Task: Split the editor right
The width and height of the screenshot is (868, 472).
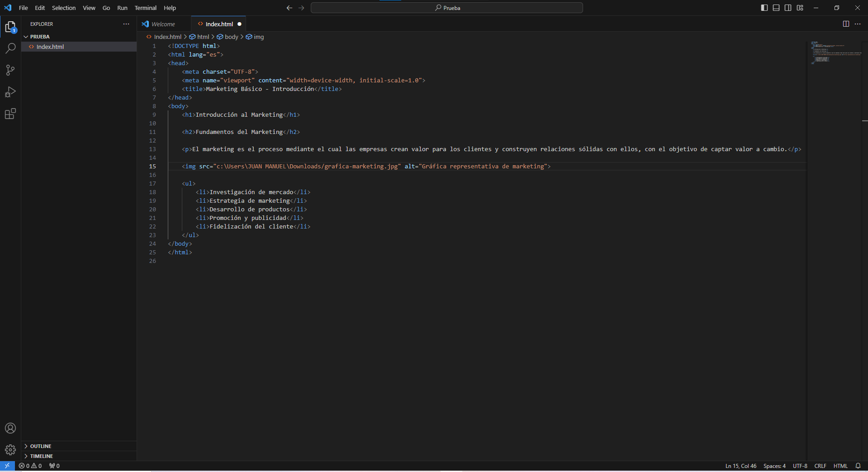Action: coord(846,24)
